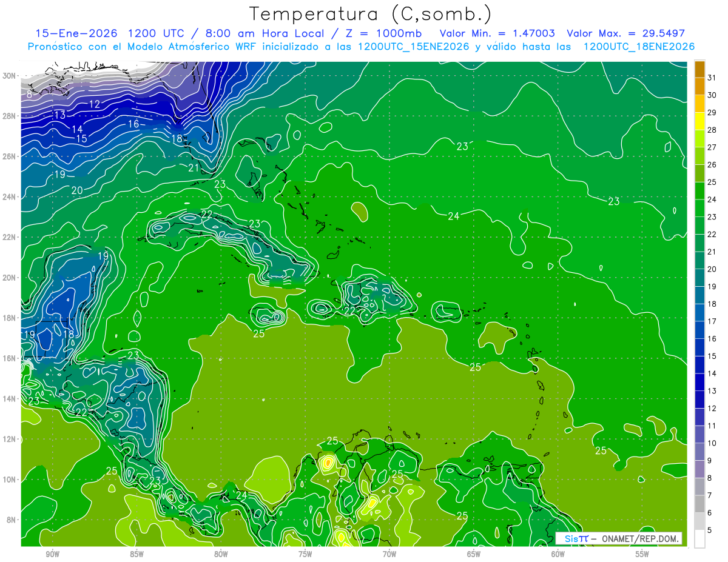Click the "27" label on the color scale
728x562 pixels.
712,147
